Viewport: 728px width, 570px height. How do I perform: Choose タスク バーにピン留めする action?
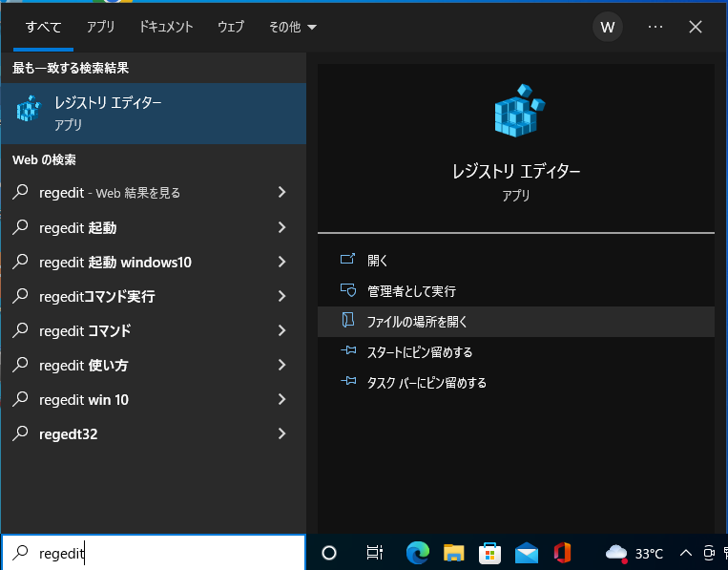[516, 383]
